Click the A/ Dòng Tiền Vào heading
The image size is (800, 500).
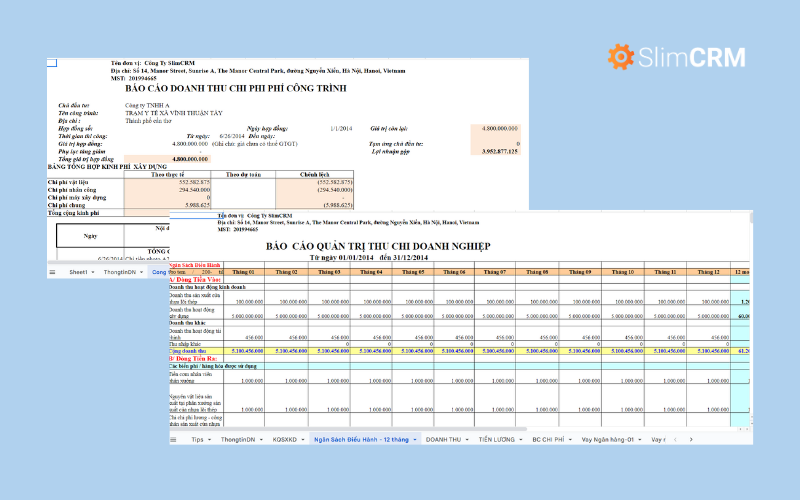pos(194,280)
